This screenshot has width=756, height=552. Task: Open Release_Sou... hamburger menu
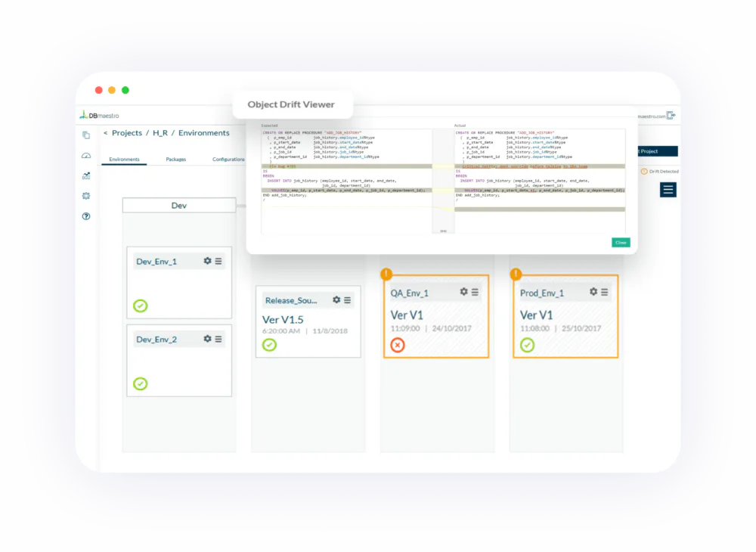[348, 300]
